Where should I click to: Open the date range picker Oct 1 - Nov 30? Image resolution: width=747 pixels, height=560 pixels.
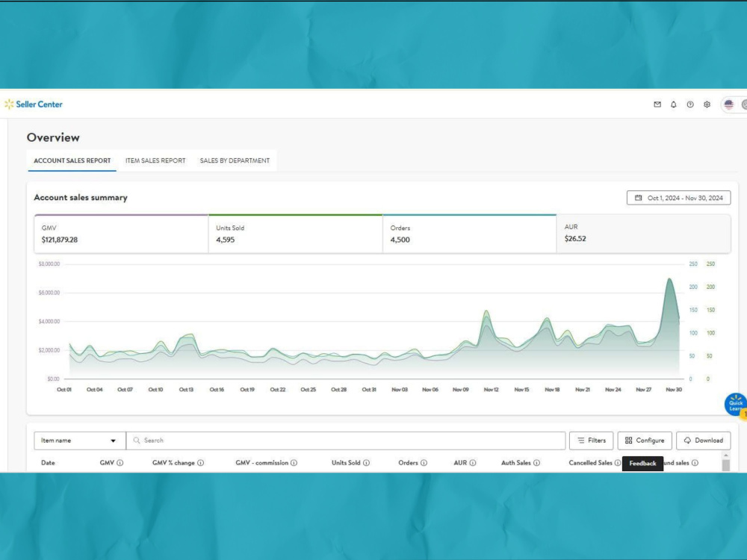(679, 198)
